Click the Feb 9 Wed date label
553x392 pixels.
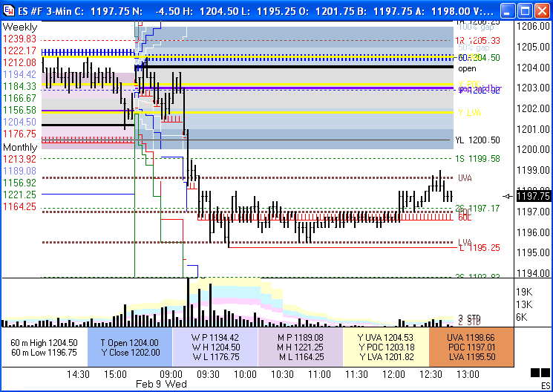159,385
